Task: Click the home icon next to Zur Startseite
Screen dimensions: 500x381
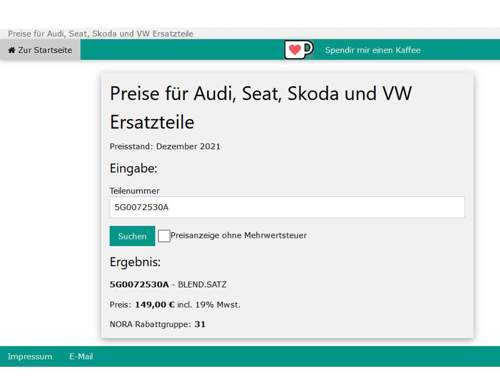Action: click(12, 50)
